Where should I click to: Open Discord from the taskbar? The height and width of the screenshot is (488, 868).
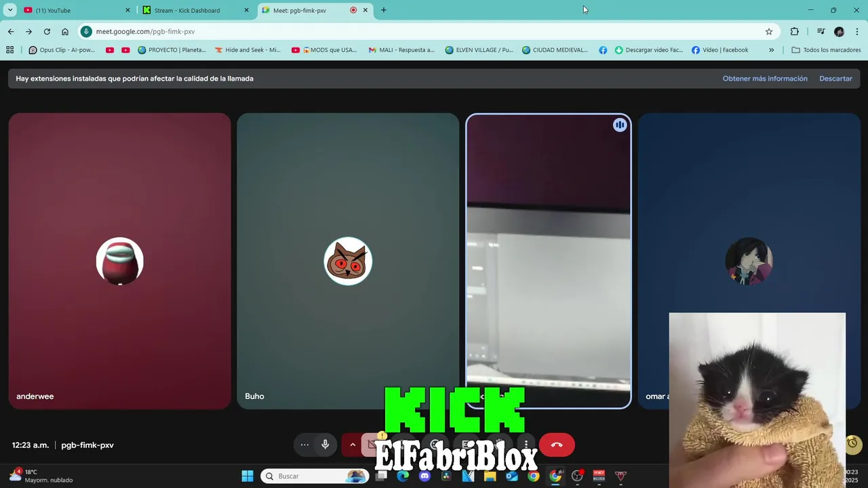pos(425,476)
